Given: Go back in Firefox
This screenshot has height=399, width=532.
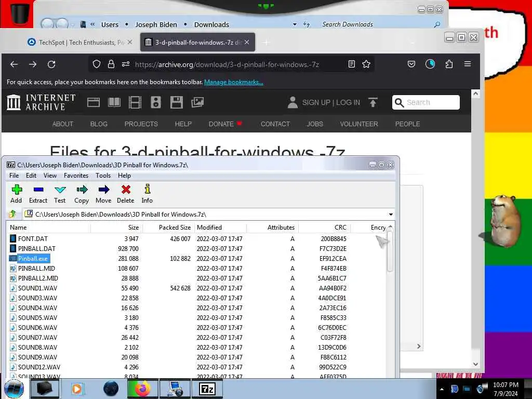Looking at the screenshot, I should pos(14,64).
